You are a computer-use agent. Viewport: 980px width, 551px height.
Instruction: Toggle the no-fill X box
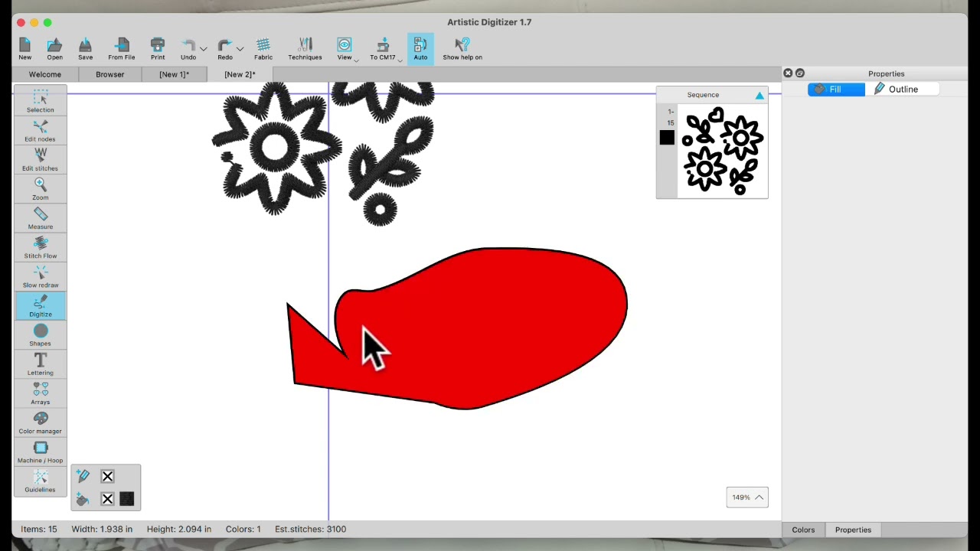coord(107,499)
